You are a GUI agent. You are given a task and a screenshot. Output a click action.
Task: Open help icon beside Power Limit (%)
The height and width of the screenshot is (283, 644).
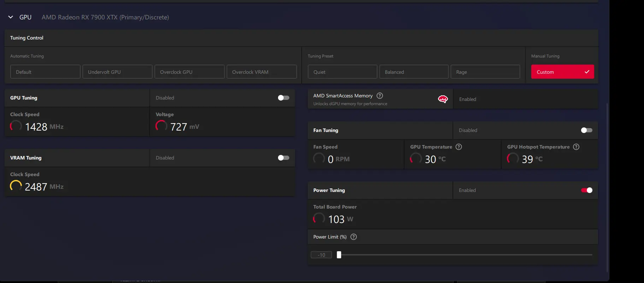(x=354, y=237)
